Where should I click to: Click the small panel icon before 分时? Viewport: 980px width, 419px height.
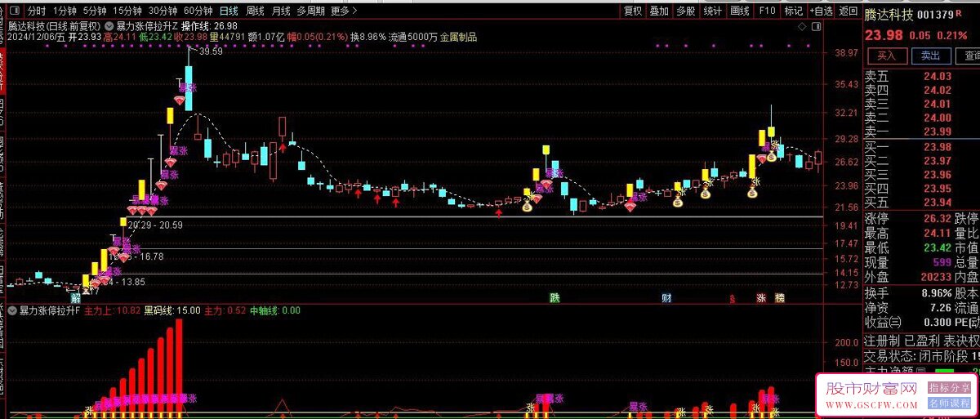point(15,11)
